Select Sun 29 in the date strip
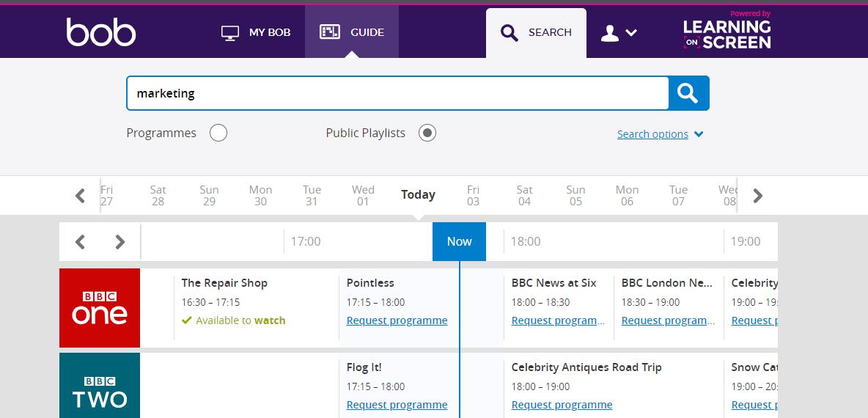 [209, 196]
